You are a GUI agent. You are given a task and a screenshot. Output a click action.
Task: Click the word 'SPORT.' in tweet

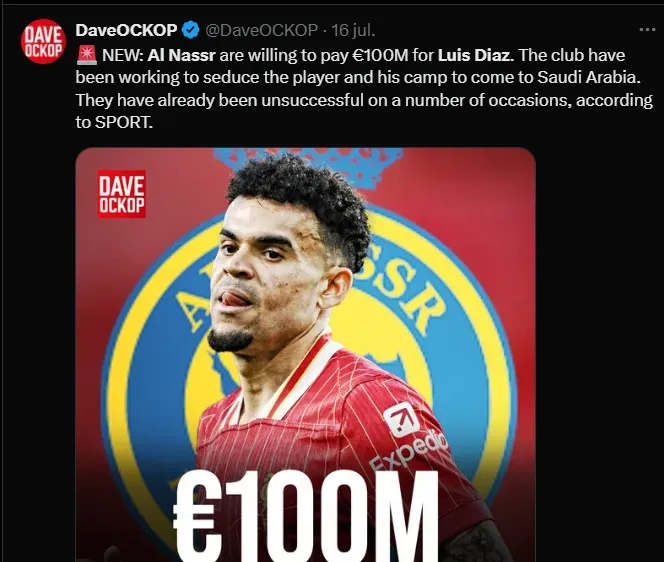(123, 123)
